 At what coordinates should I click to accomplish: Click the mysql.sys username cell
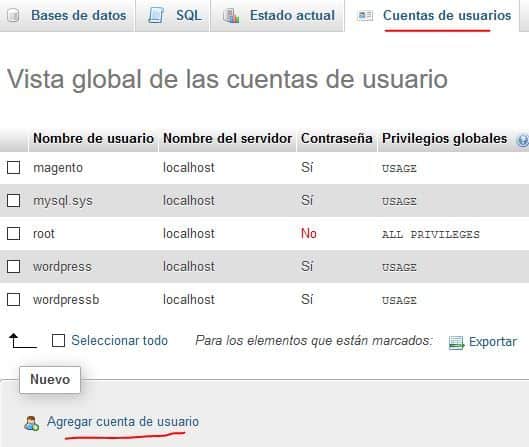coord(63,201)
